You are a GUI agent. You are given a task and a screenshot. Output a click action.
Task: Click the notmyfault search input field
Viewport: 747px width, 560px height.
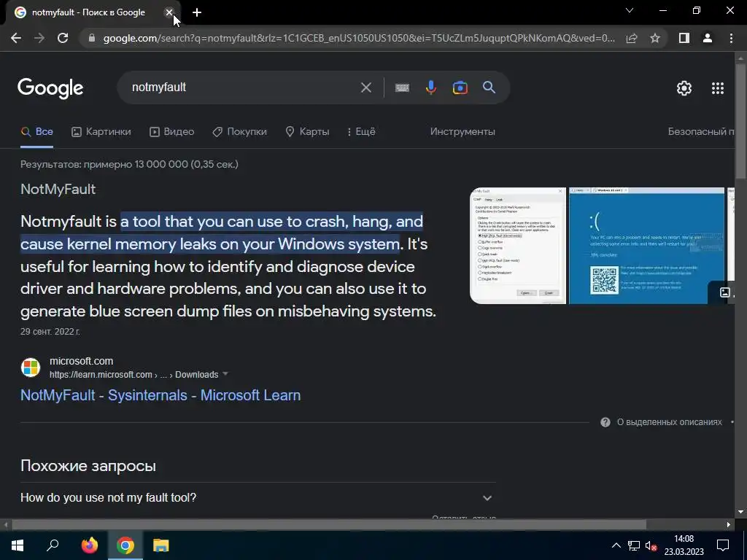(x=241, y=87)
